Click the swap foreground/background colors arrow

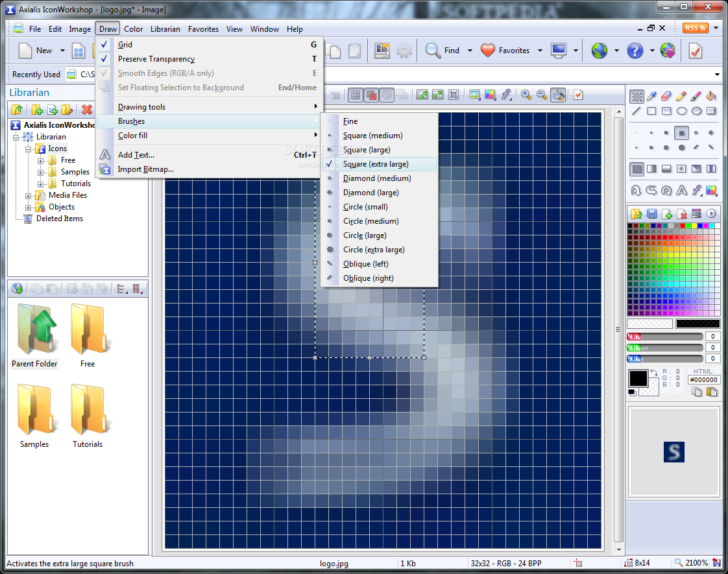tap(654, 372)
